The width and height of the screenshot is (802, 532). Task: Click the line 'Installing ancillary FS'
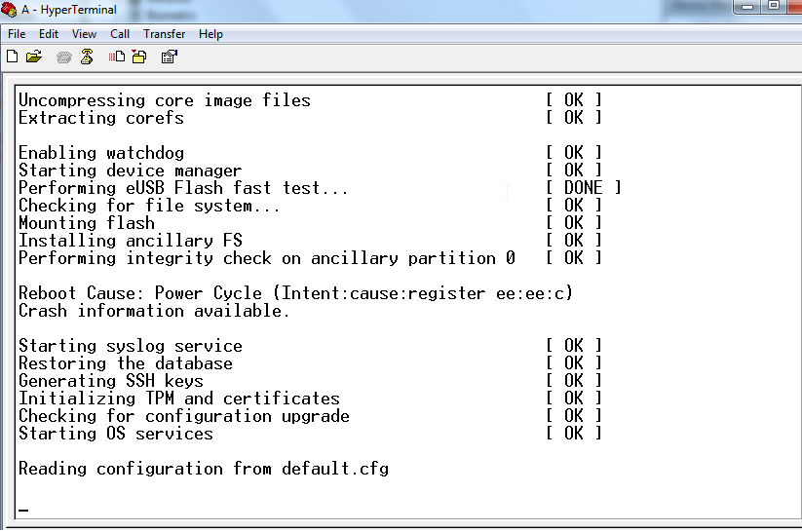(131, 241)
